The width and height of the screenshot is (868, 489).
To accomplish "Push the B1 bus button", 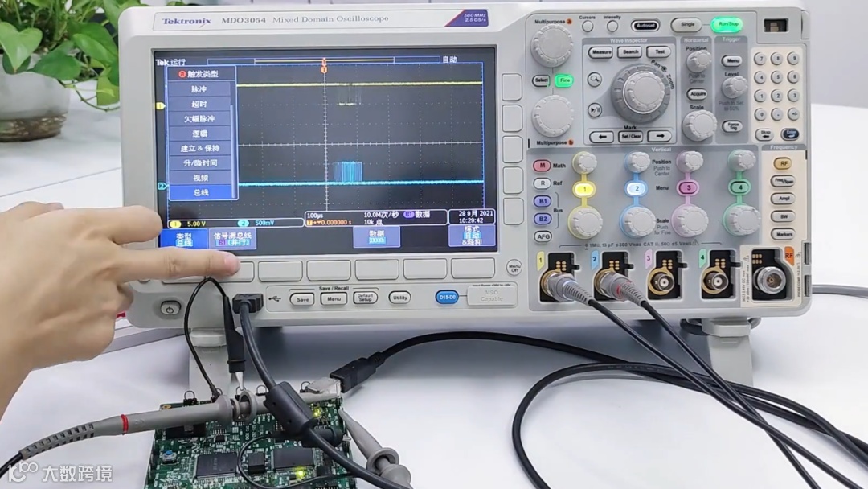I will pos(542,201).
